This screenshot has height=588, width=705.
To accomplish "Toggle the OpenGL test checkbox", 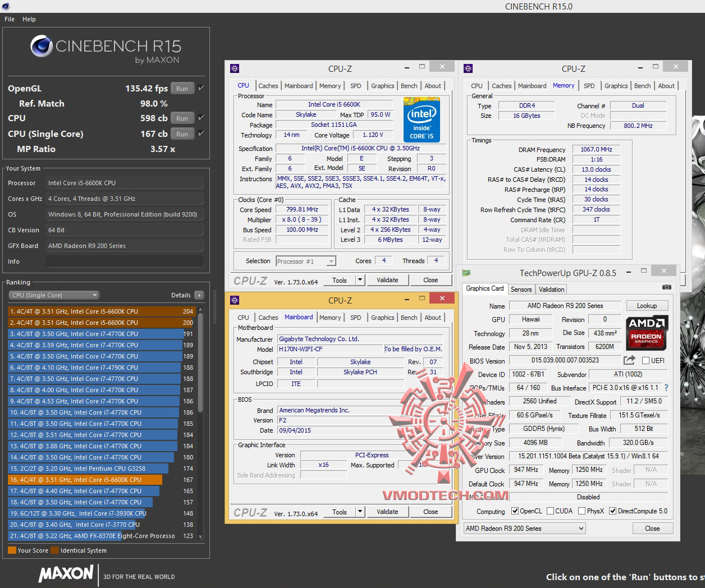I will [x=201, y=88].
